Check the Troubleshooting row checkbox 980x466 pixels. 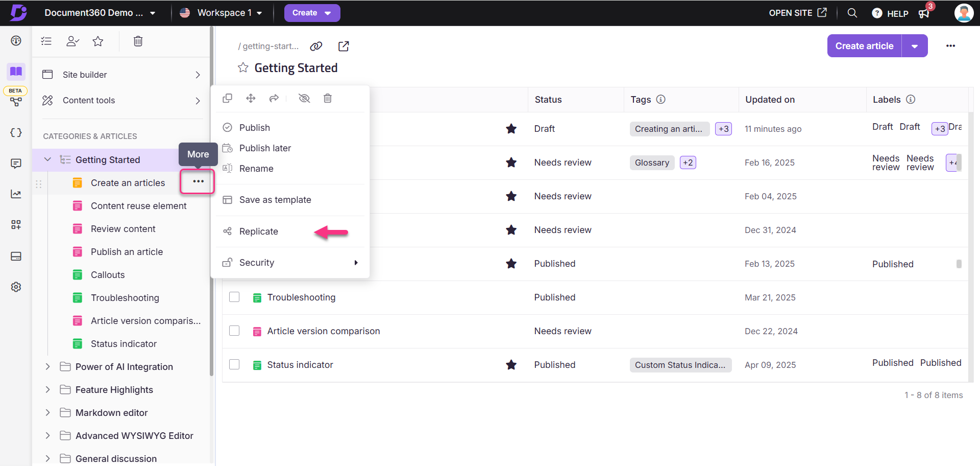tap(234, 297)
